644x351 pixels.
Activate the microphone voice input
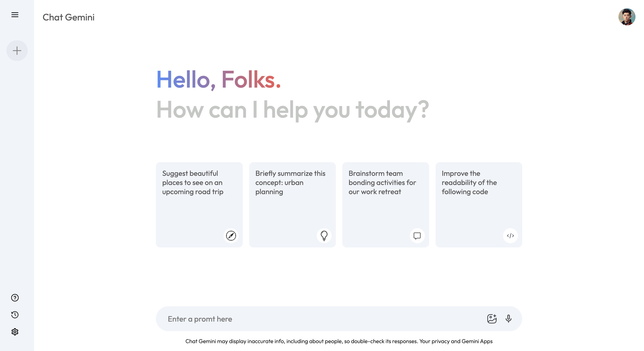(508, 318)
